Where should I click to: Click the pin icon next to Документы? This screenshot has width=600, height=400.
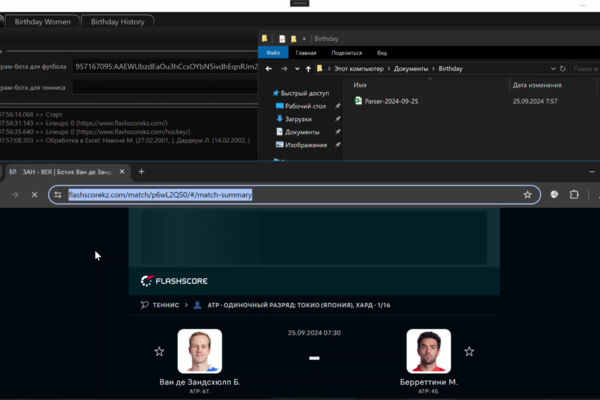tap(338, 132)
